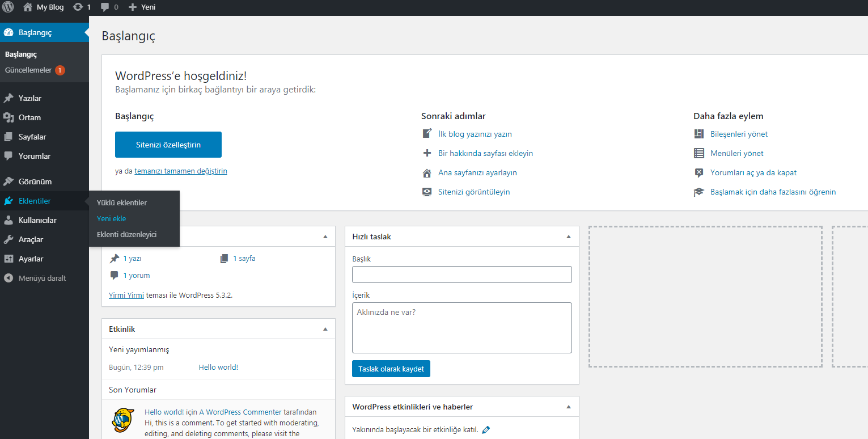This screenshot has width=868, height=439.
Task: Click the Bugün, 12:39 pm timestamp
Action: tap(136, 367)
